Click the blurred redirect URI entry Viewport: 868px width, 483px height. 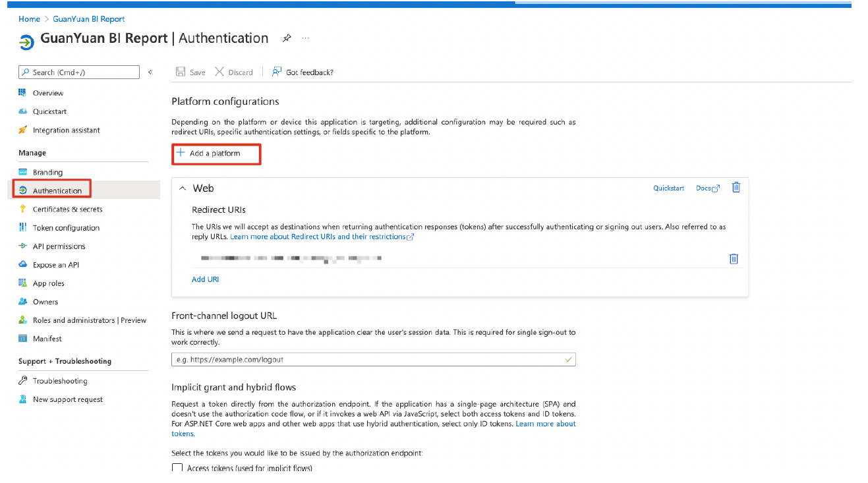(x=291, y=258)
